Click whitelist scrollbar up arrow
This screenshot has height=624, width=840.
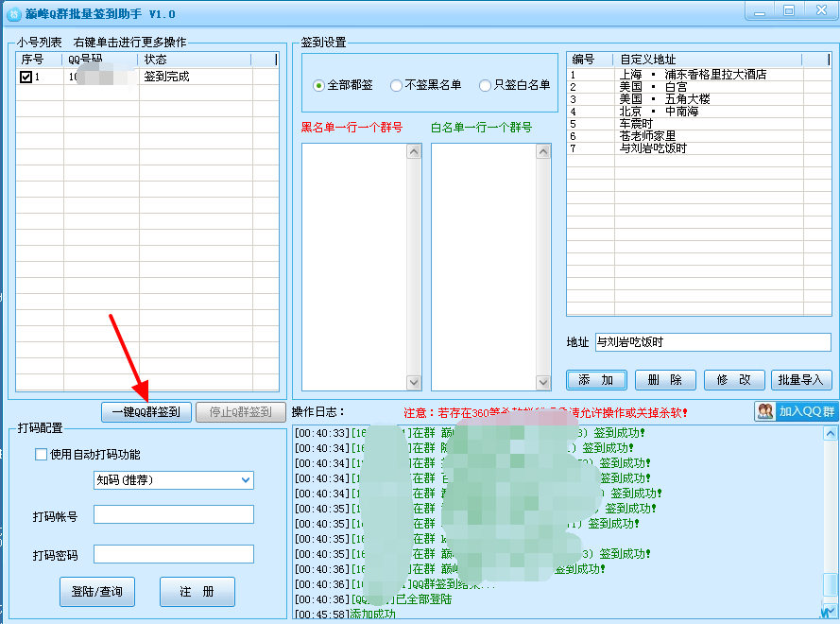[543, 151]
